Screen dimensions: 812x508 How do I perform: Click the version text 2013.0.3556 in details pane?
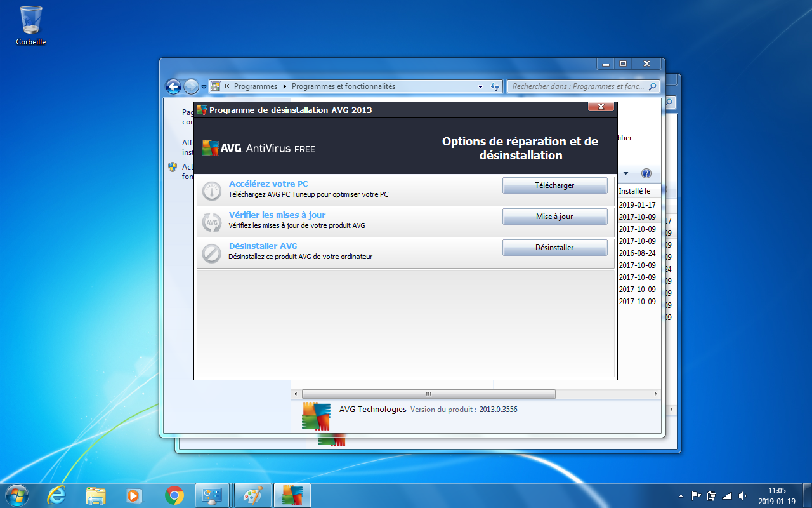click(x=498, y=410)
